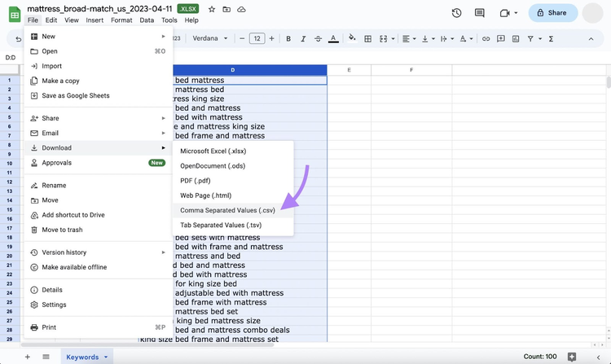Select Save as Google Sheets

point(99,96)
